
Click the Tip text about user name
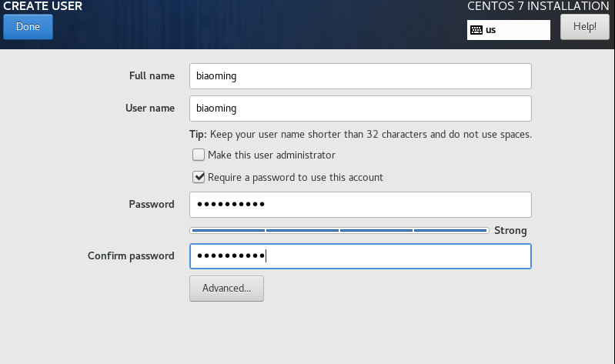[x=360, y=135]
